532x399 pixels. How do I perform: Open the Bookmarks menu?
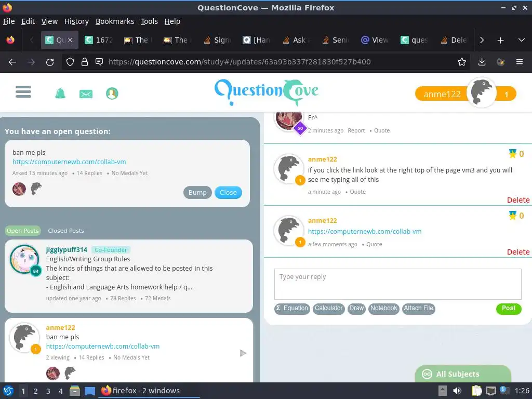[115, 21]
